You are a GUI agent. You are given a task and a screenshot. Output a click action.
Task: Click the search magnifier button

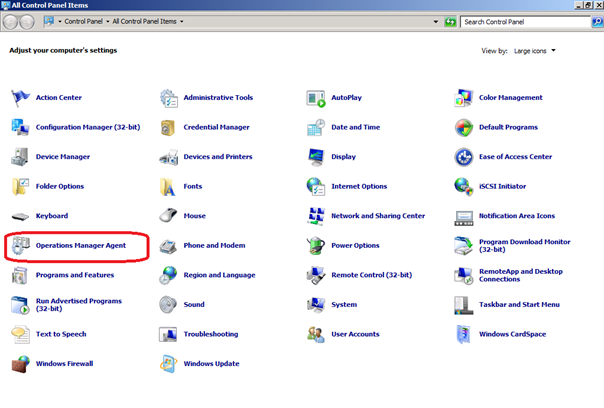597,22
